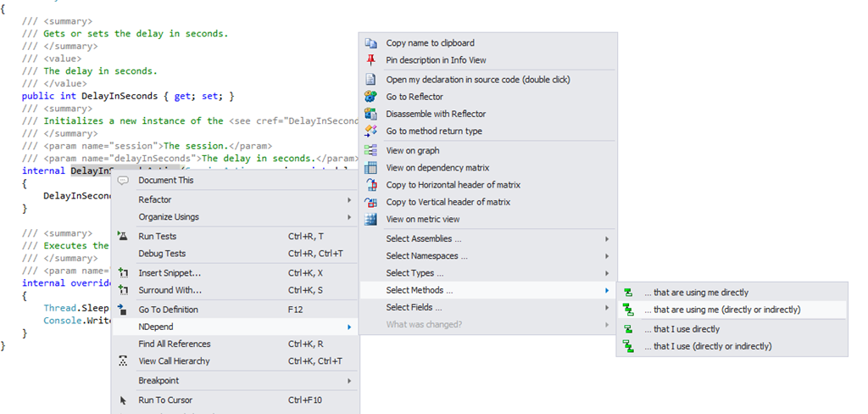The width and height of the screenshot is (868, 414).
Task: Click the View on graph icon
Action: 370,150
